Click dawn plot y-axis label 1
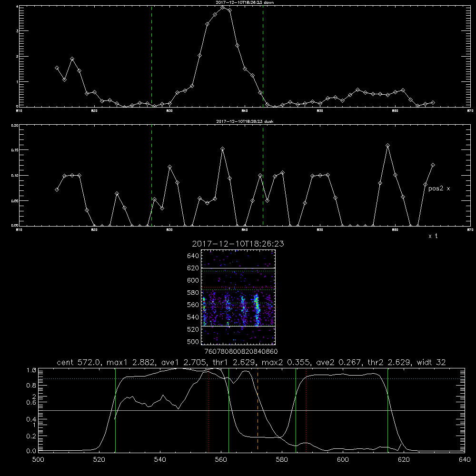476x476 pixels. (17, 82)
